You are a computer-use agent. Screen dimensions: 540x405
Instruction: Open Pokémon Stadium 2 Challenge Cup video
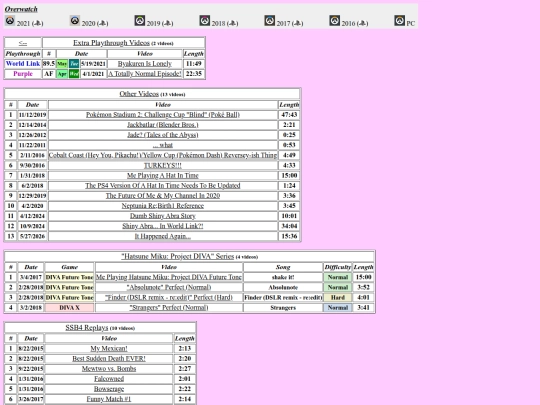tap(163, 115)
